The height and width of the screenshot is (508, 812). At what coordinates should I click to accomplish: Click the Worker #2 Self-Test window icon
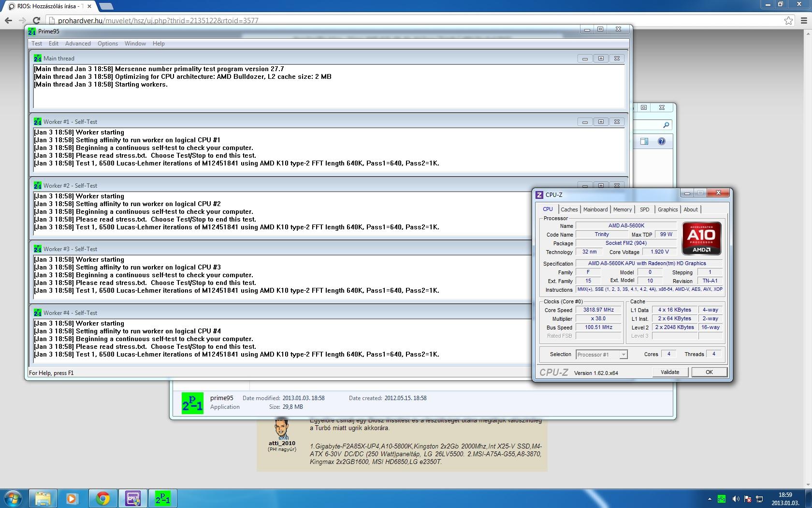pos(38,185)
